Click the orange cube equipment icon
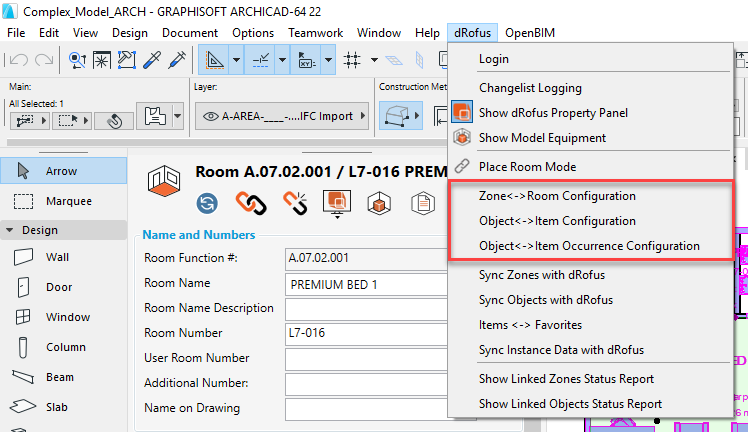 coord(381,203)
